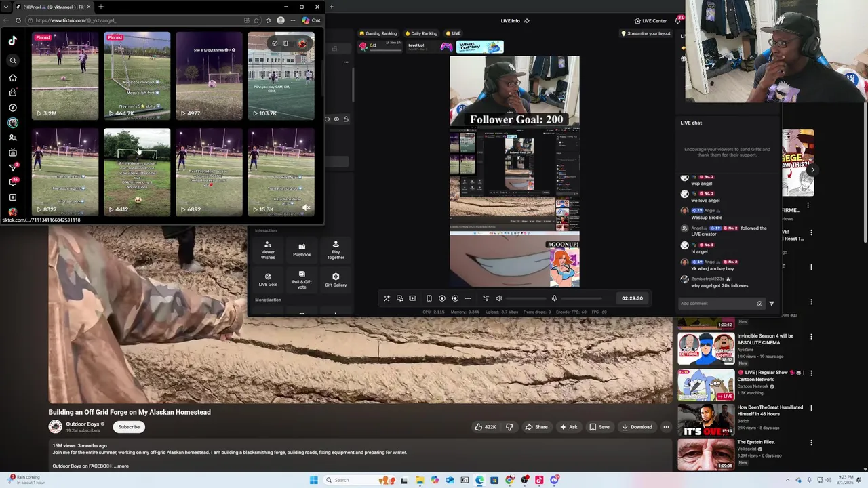The image size is (868, 488).
Task: Open Play Together in the Interaction panel
Action: pyautogui.click(x=336, y=250)
